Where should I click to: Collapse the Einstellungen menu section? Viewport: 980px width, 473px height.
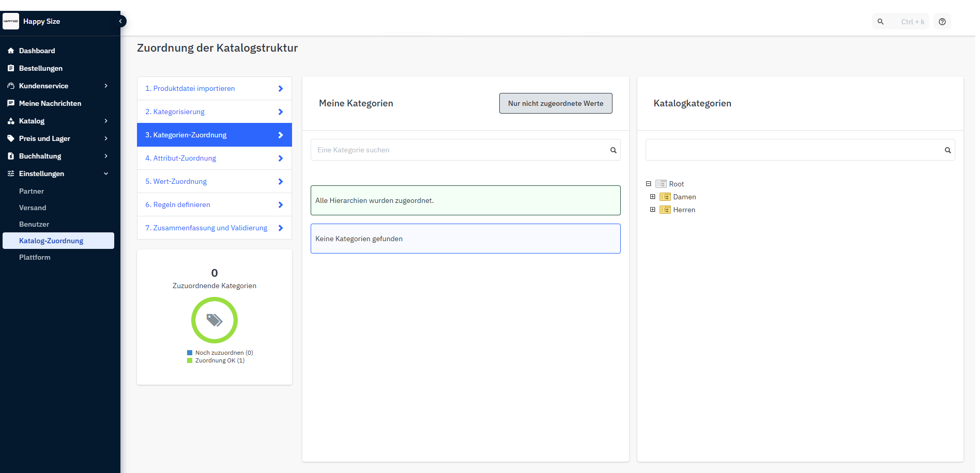(x=106, y=174)
